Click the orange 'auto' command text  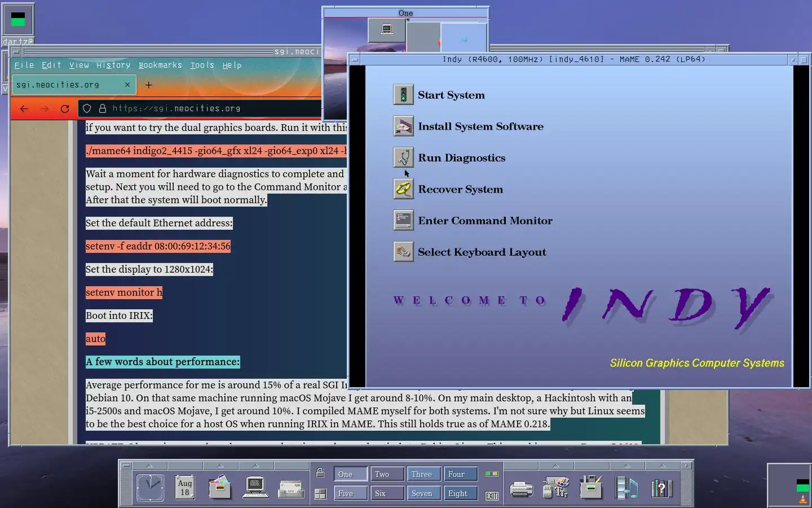tap(95, 339)
